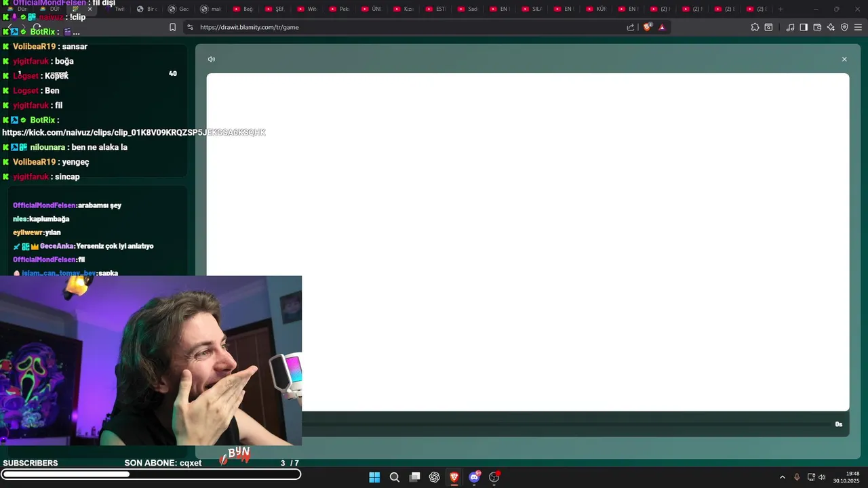Open the tab search icon in toolbar
This screenshot has width=868, height=488.
(x=768, y=27)
